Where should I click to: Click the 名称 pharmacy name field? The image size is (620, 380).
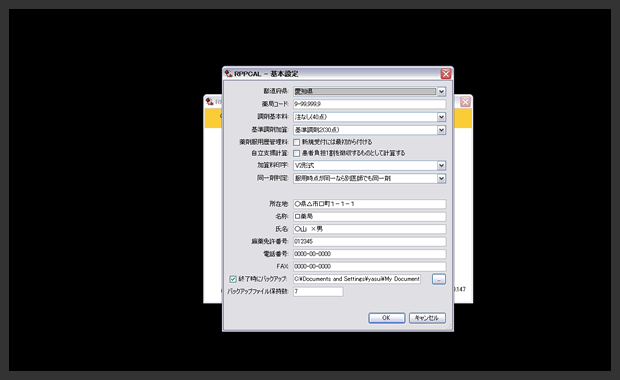[370, 217]
